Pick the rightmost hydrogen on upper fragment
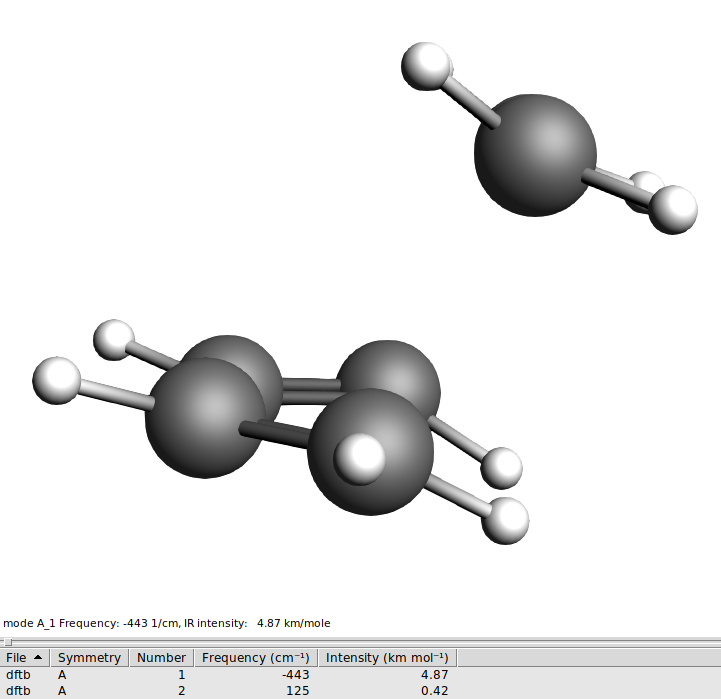The height and width of the screenshot is (699, 721). pyautogui.click(x=673, y=209)
